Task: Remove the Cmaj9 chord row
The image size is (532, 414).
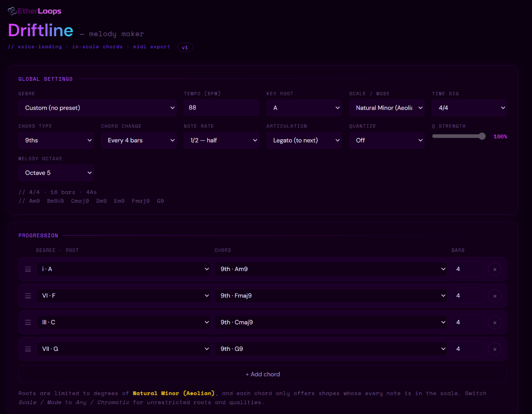Action: 495,322
